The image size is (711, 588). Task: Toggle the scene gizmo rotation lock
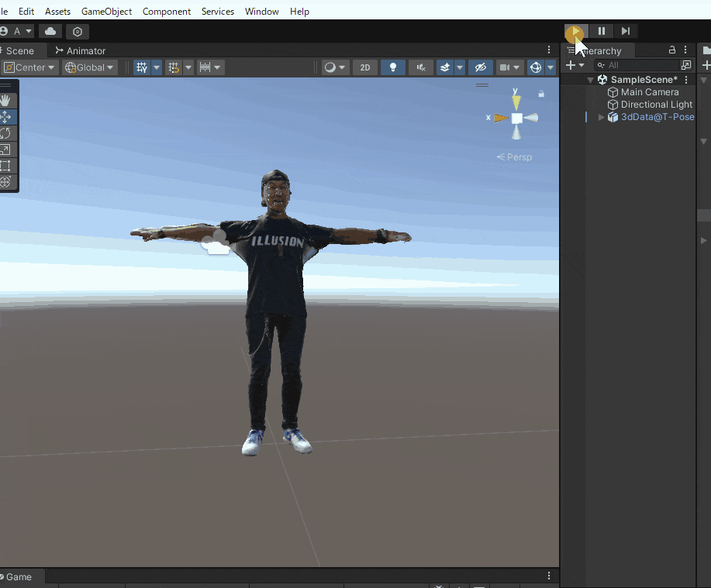[541, 94]
